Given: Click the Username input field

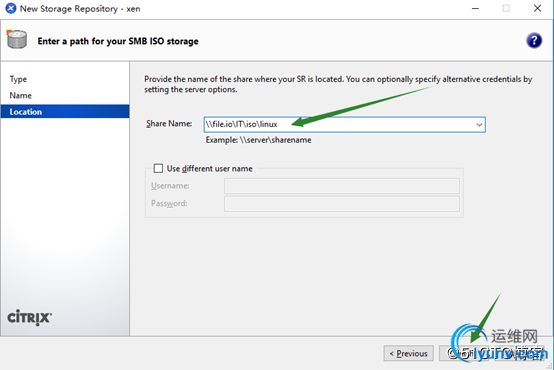Looking at the screenshot, I should pos(342,186).
